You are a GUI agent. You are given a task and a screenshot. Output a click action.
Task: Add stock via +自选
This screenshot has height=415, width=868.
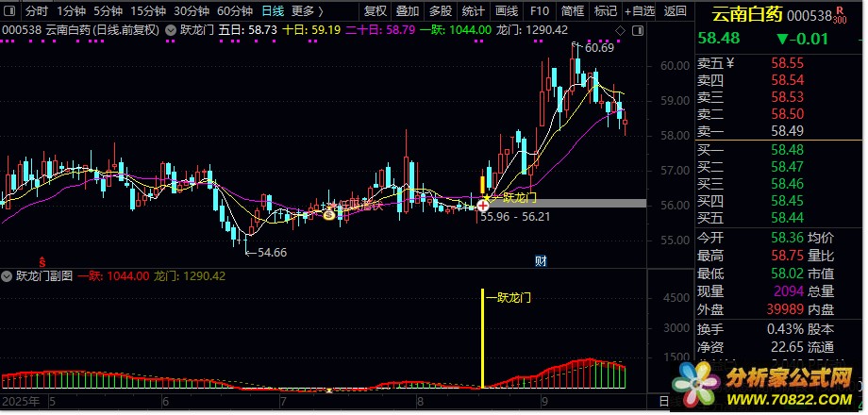[x=640, y=10]
